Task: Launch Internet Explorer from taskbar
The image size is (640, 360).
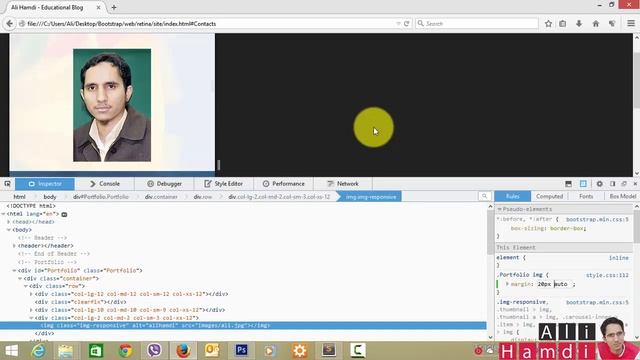Action: (x=39, y=351)
